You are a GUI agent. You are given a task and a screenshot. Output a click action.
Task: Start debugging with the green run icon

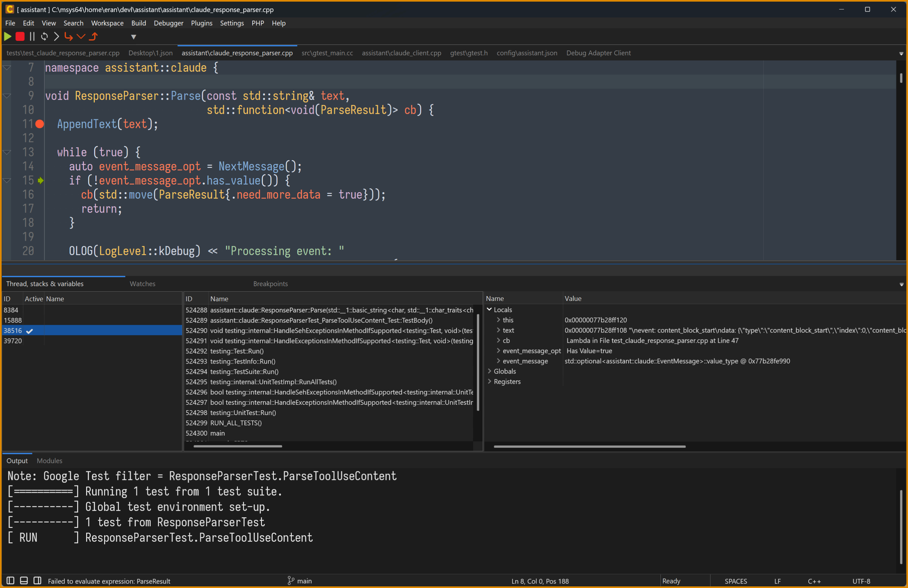pyautogui.click(x=8, y=36)
